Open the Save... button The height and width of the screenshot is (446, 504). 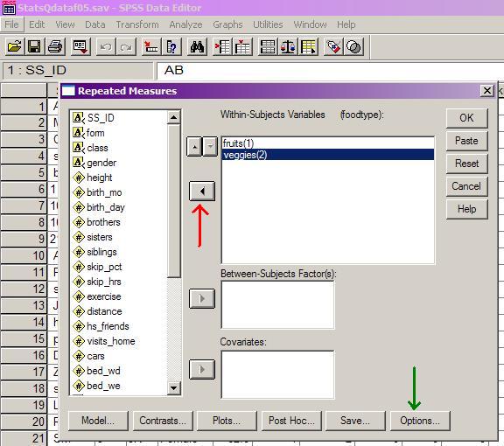point(355,421)
